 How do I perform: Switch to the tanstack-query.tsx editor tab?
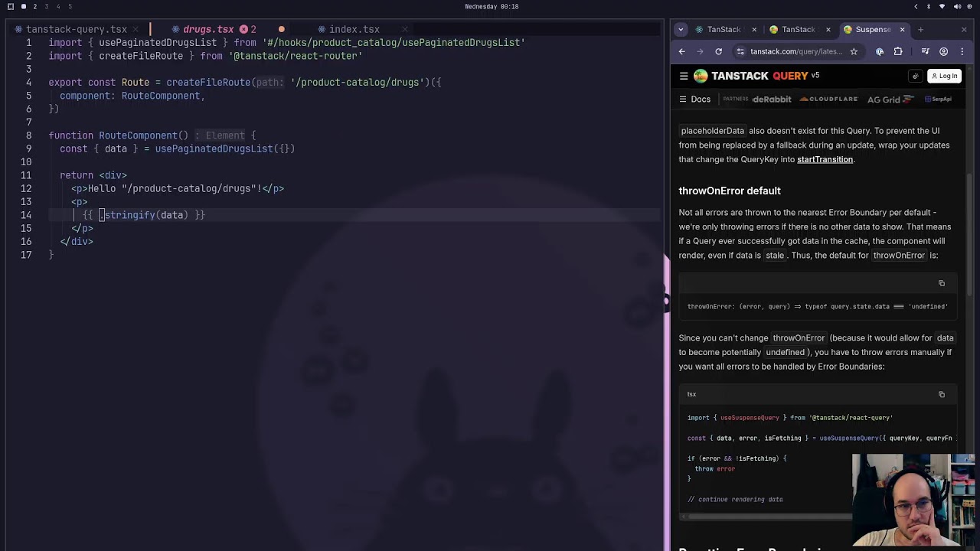click(x=77, y=29)
